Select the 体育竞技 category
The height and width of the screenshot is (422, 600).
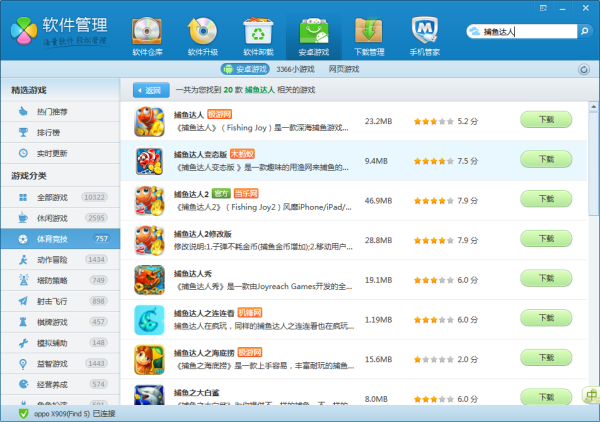[x=60, y=239]
